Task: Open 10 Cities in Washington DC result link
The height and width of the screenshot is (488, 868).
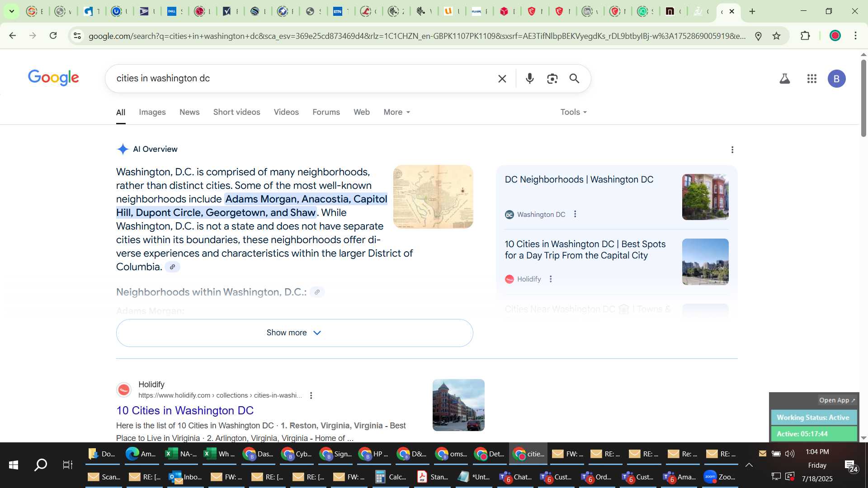Action: point(185,410)
